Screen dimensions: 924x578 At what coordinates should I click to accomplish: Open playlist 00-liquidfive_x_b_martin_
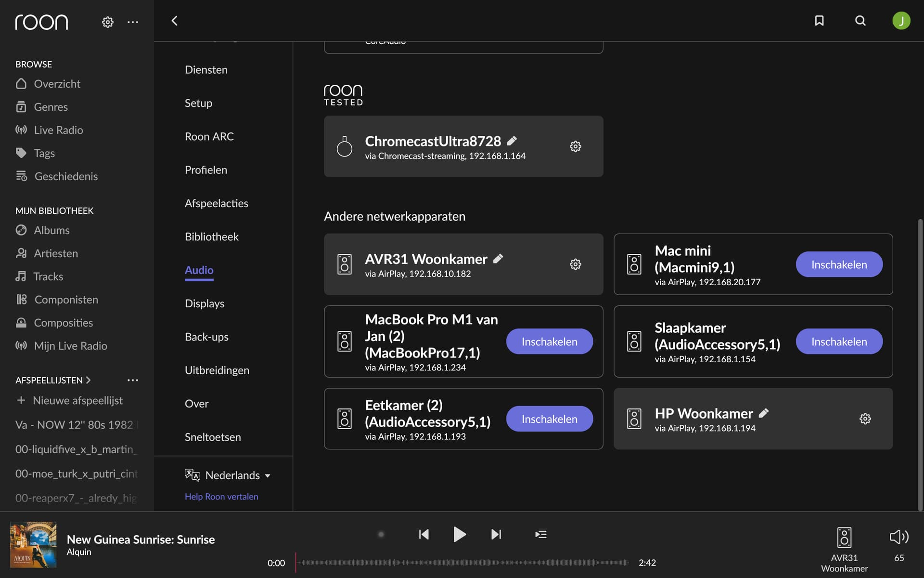coord(77,449)
